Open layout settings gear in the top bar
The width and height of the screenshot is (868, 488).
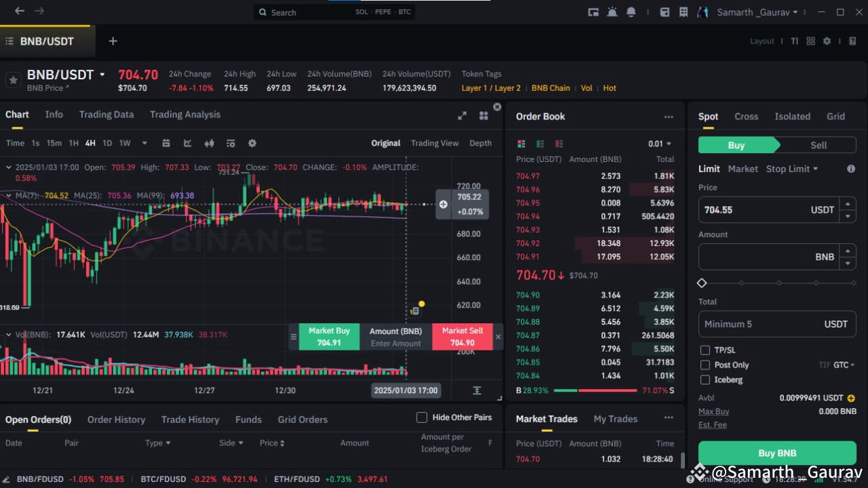point(827,41)
